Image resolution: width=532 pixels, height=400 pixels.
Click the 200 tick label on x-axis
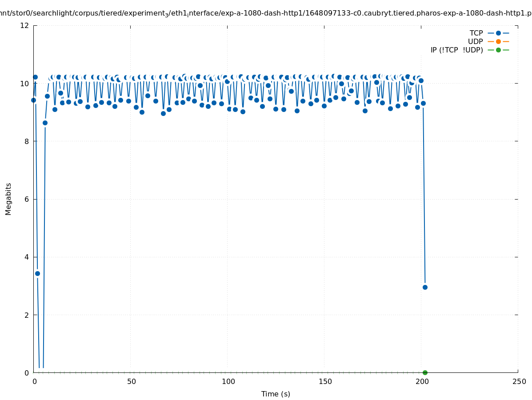point(422,382)
